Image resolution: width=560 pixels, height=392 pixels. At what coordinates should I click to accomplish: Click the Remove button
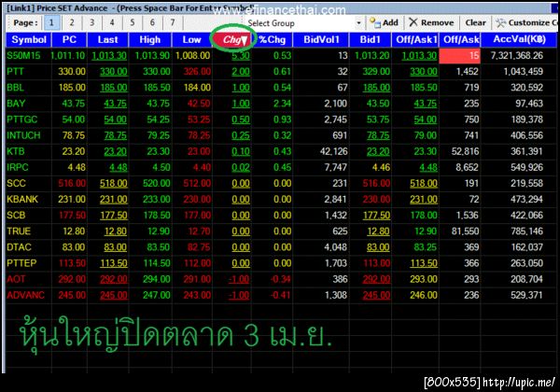click(x=431, y=22)
